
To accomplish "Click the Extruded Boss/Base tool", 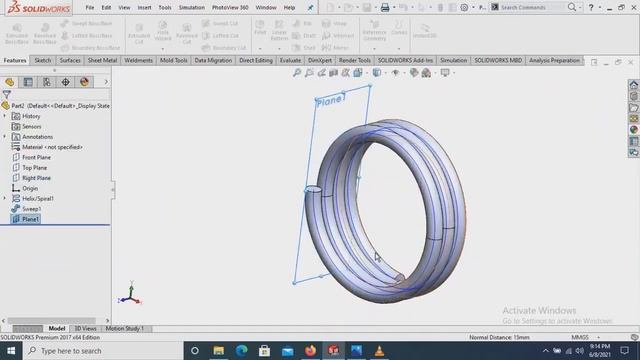I will tap(17, 33).
